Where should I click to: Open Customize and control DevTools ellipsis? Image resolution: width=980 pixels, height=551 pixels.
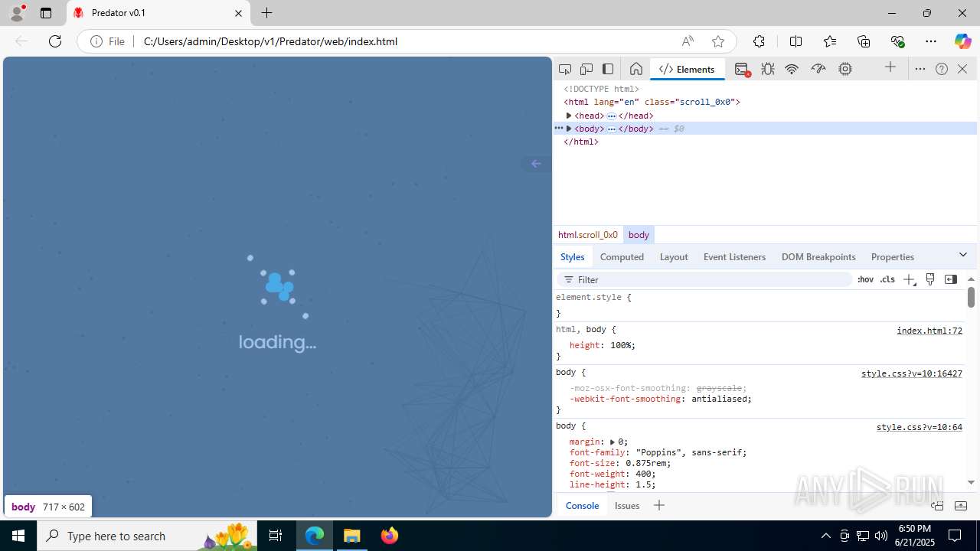tap(920, 69)
